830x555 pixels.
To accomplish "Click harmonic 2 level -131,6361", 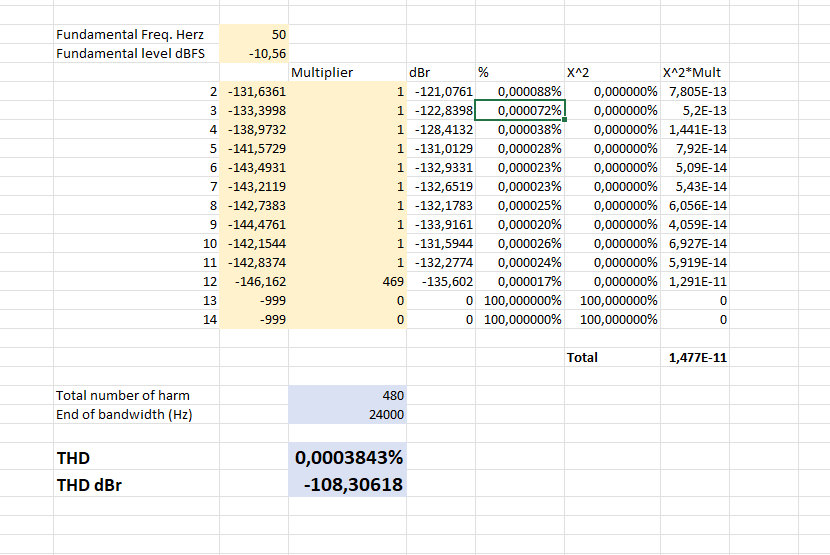I will (254, 92).
